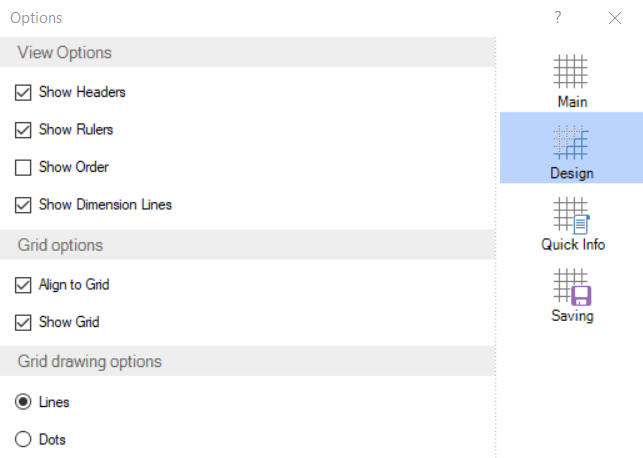The image size is (643, 458).
Task: Switch to the Quick Info tab label
Action: coord(573,244)
